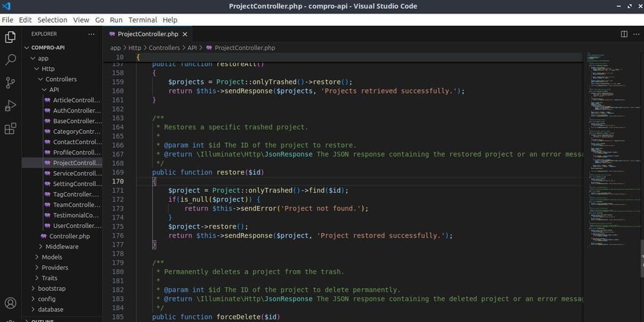The height and width of the screenshot is (322, 644).
Task: Open the Selection menu
Action: pyautogui.click(x=52, y=20)
